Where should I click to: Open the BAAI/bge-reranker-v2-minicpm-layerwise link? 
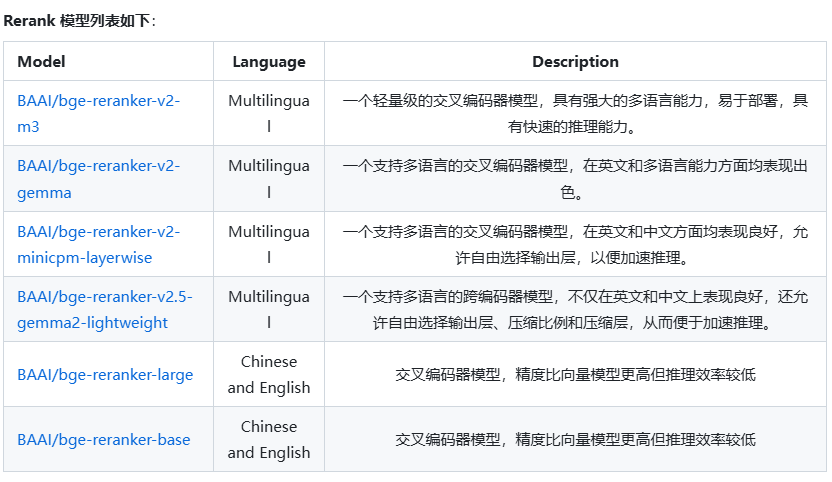pyautogui.click(x=99, y=244)
